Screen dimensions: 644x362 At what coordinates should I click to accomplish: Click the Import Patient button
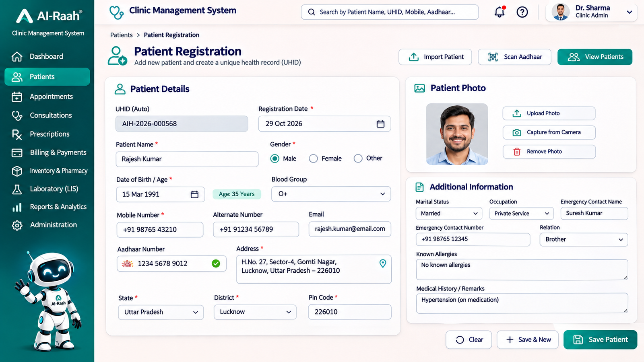(436, 57)
